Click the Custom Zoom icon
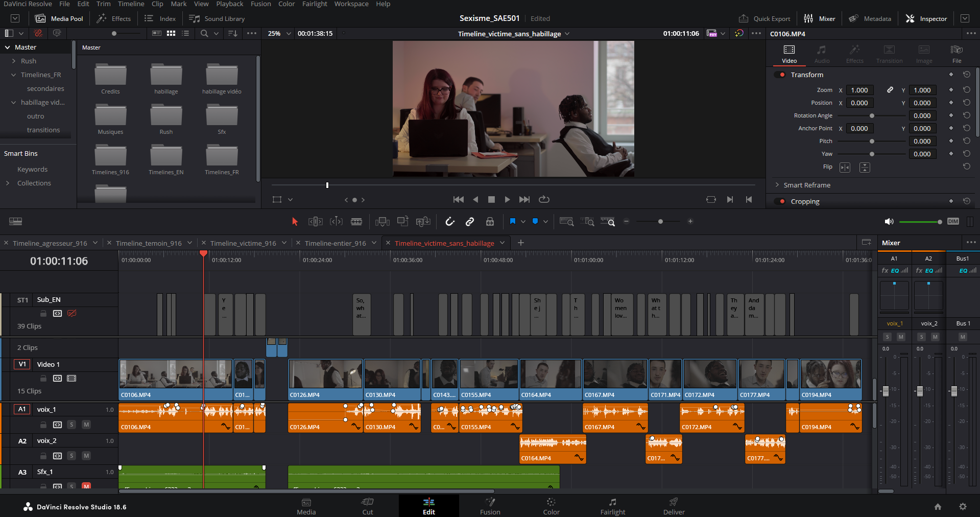Screen dimensions: 980x517 click(x=608, y=221)
